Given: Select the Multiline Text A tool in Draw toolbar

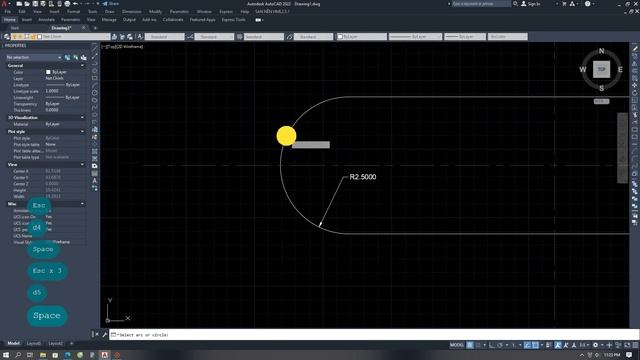Looking at the screenshot, I should (95, 180).
